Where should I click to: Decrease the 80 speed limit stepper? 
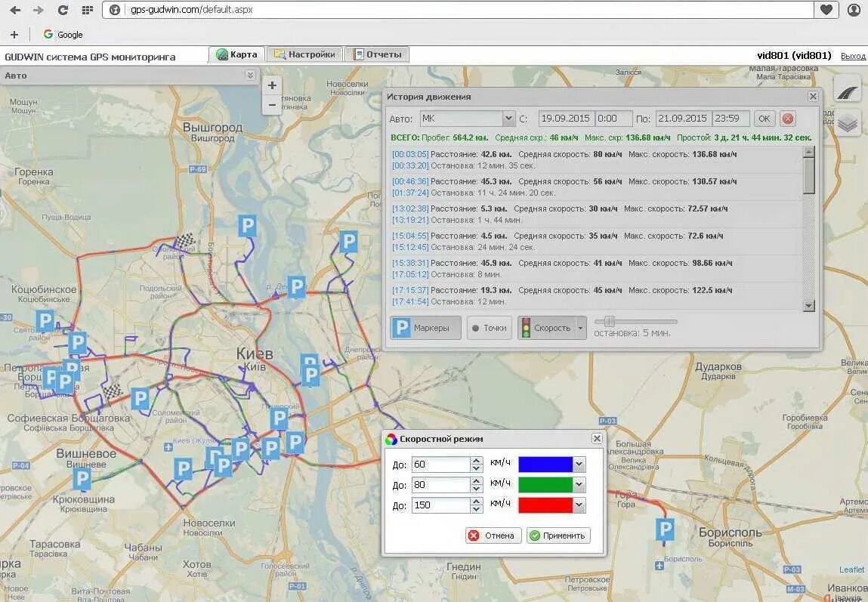coord(477,489)
